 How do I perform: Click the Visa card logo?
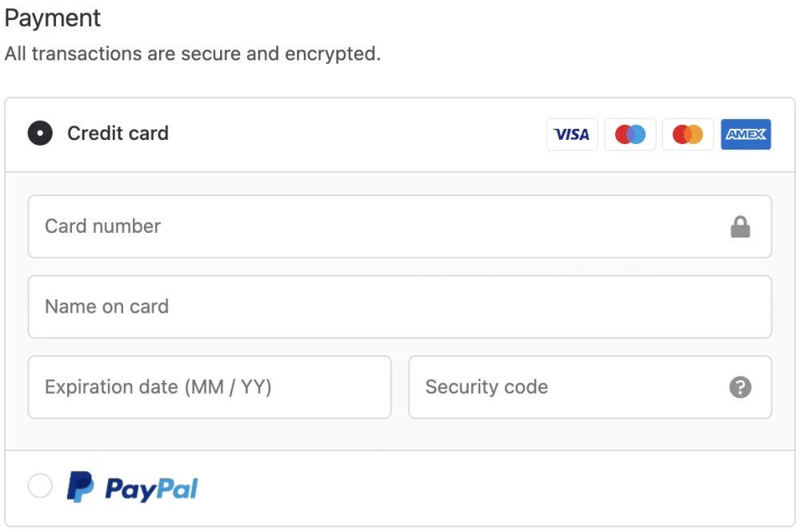572,134
